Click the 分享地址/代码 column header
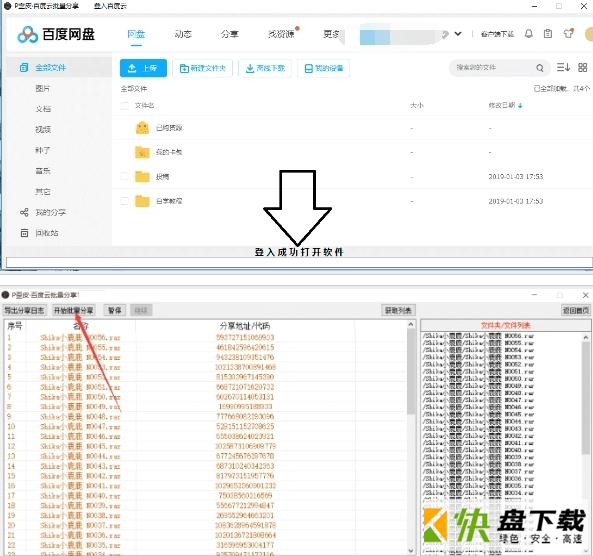This screenshot has width=593, height=556. click(x=245, y=326)
